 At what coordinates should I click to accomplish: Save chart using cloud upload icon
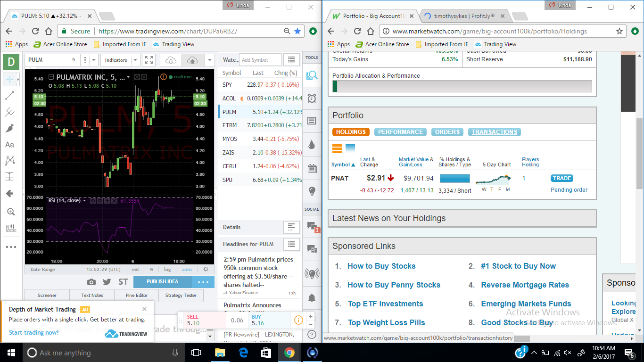193,60
